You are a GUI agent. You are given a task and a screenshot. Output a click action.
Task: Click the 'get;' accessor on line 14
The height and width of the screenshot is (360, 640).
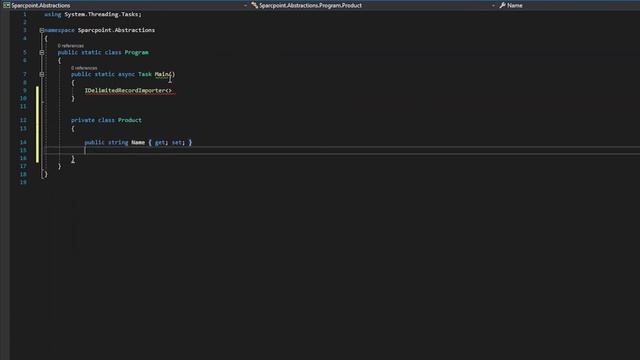coord(161,142)
